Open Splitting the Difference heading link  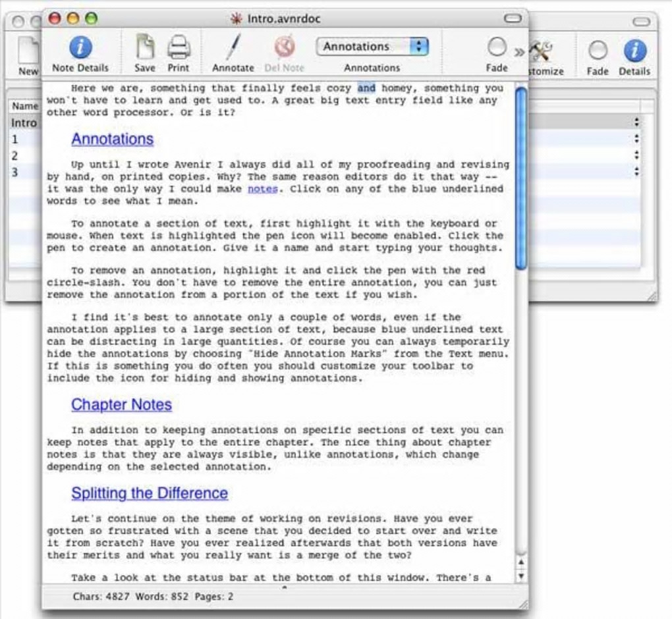point(150,493)
